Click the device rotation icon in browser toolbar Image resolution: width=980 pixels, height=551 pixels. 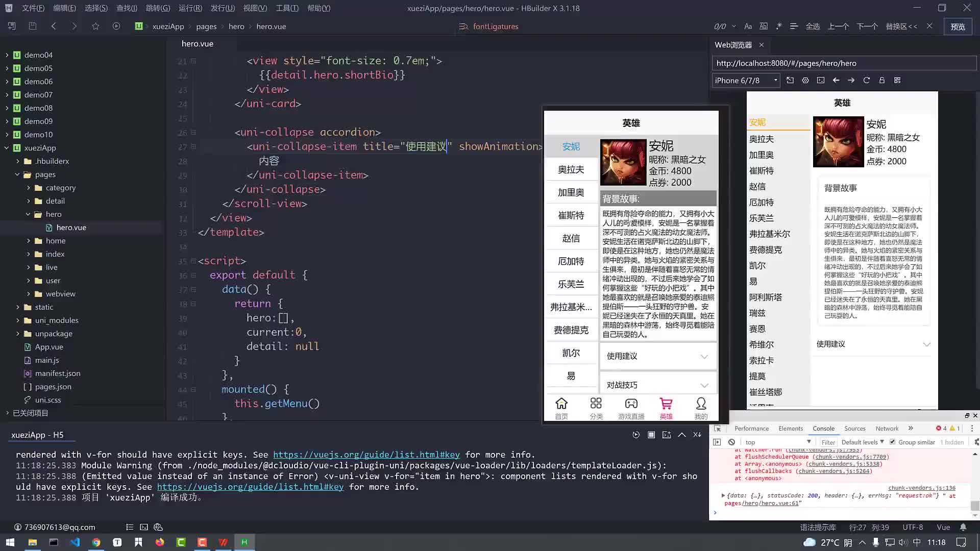(790, 80)
